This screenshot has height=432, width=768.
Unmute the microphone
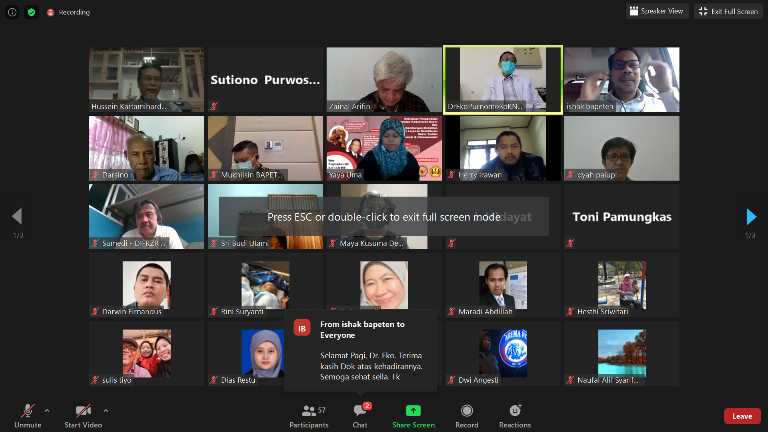28,416
